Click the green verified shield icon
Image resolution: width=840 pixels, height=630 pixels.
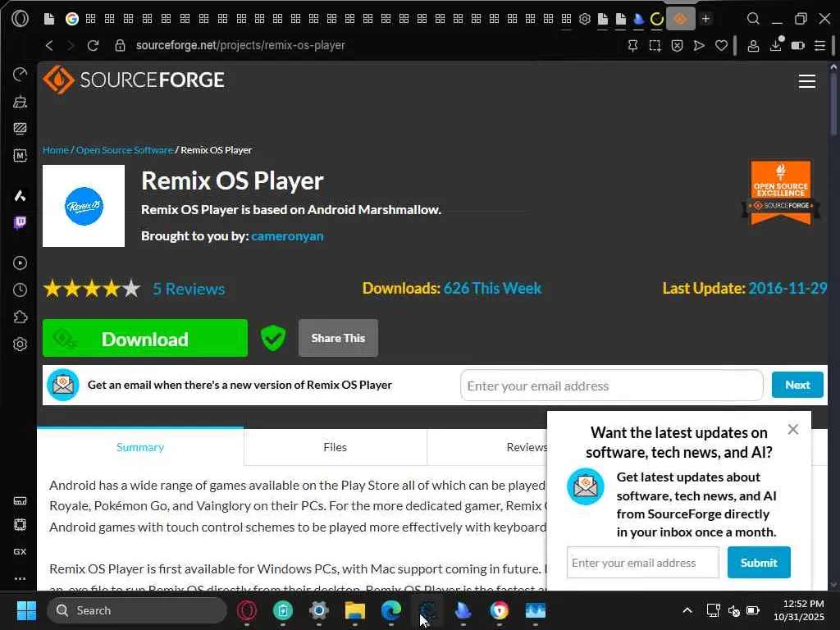(272, 338)
